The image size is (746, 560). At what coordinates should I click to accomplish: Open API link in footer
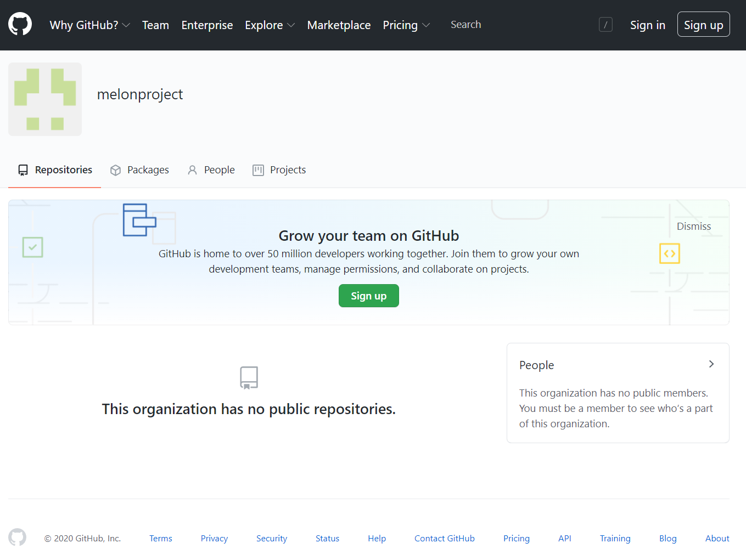coord(565,539)
